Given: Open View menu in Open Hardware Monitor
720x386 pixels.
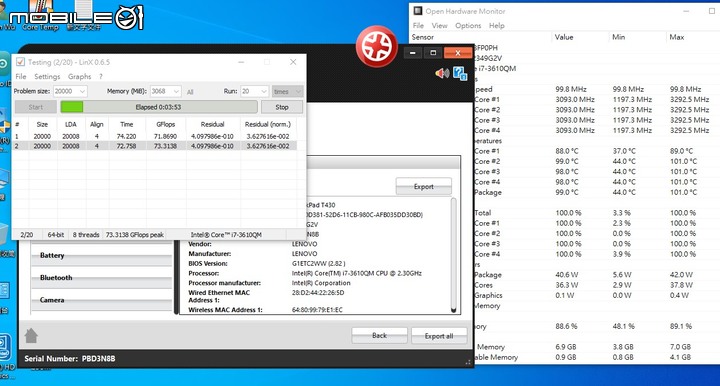Looking at the screenshot, I should pyautogui.click(x=439, y=26).
